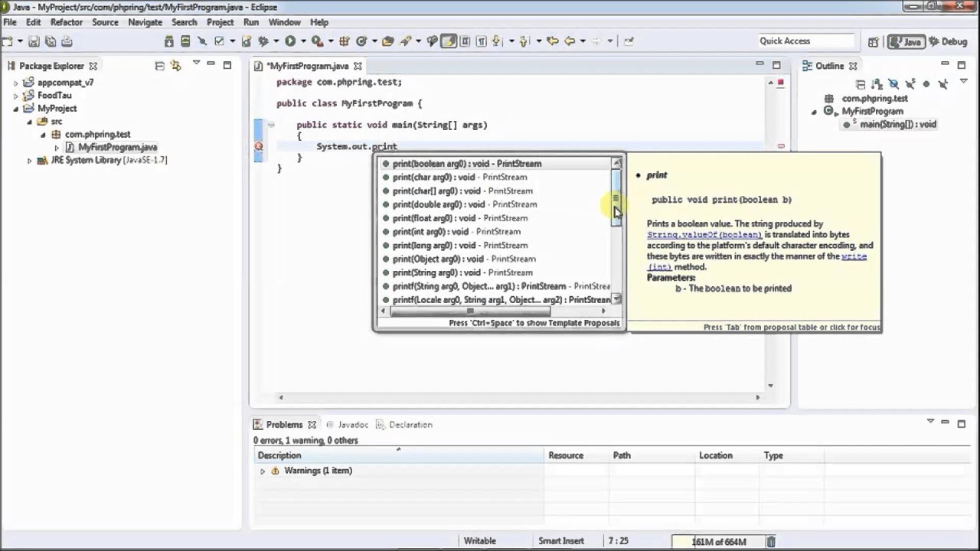Viewport: 980px width, 551px height.
Task: Choose print(char arg0) proposal
Action: (459, 178)
